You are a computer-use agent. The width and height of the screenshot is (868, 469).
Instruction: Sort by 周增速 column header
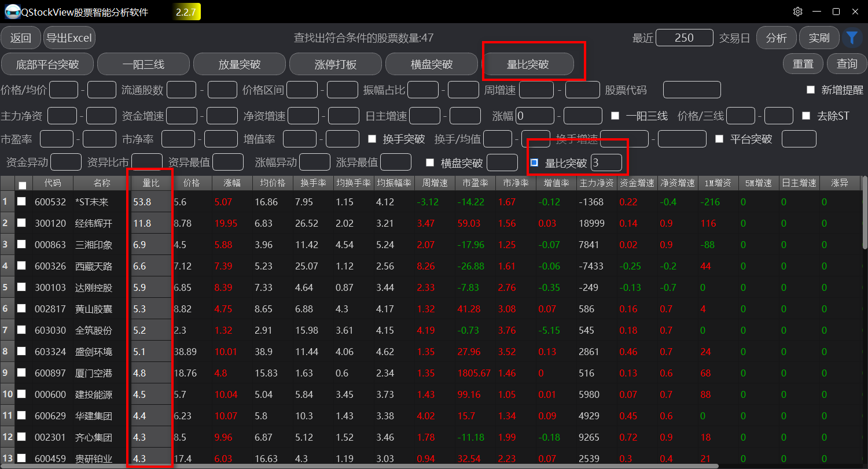click(435, 183)
